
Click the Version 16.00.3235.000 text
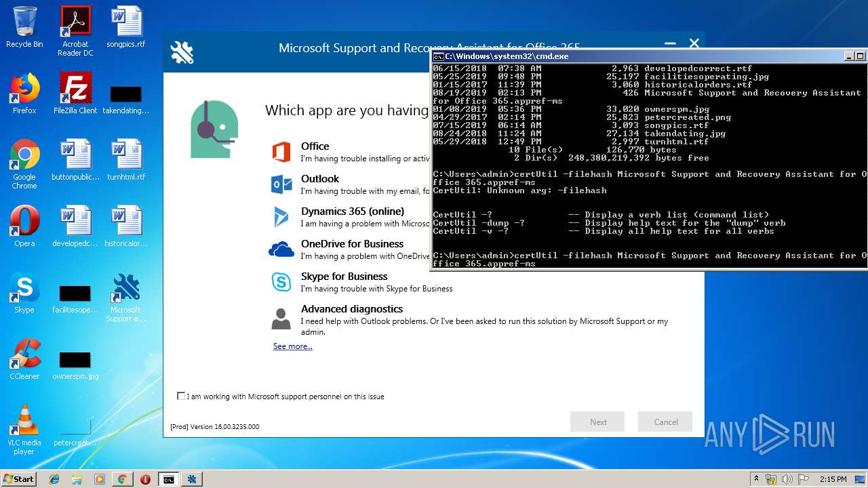[x=214, y=427]
